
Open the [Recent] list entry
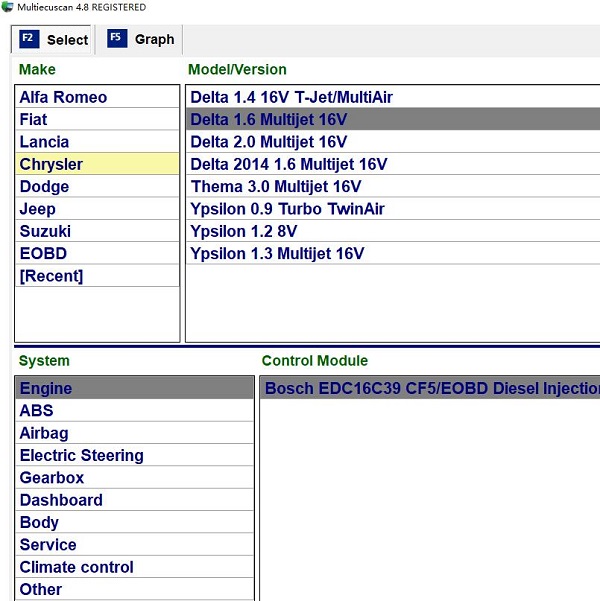[97, 276]
